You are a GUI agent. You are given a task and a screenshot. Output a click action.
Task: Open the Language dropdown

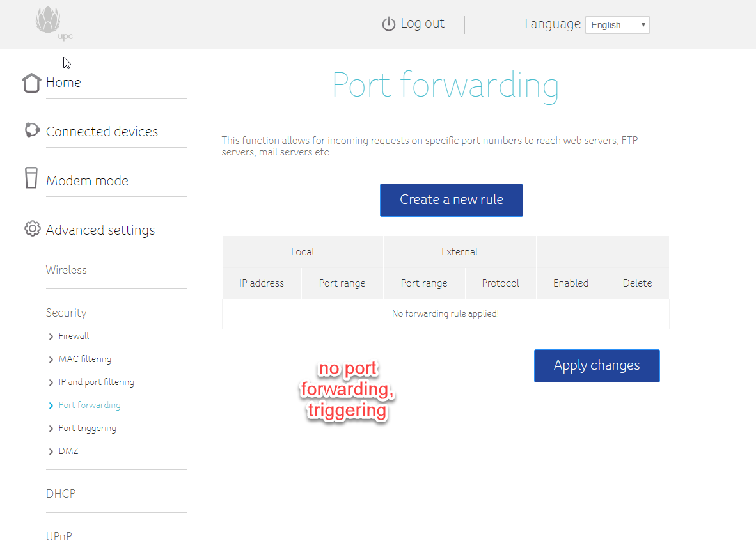click(617, 25)
